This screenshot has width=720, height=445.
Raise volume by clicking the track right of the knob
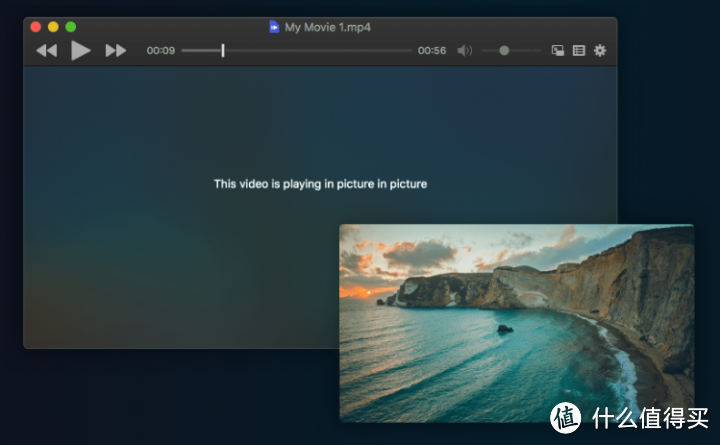point(526,50)
